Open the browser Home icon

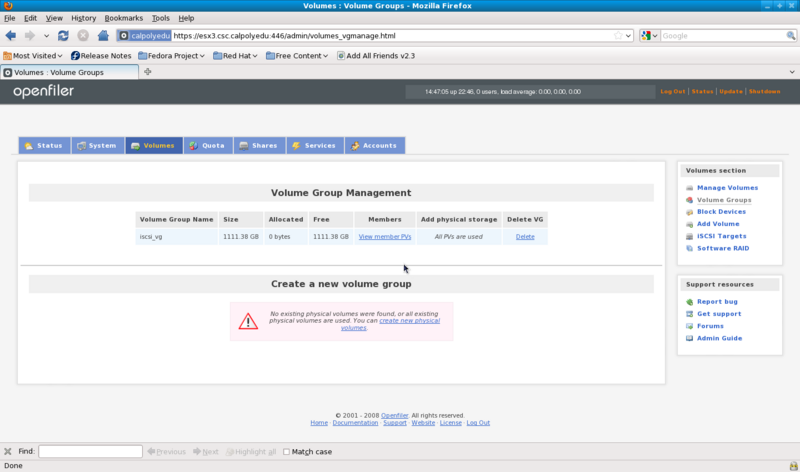(103, 36)
